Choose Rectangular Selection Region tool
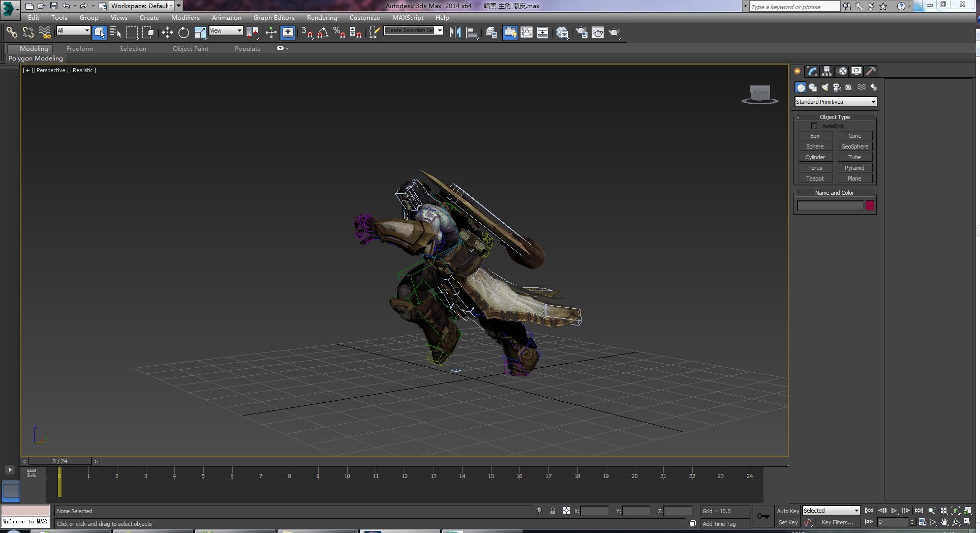 [x=132, y=33]
